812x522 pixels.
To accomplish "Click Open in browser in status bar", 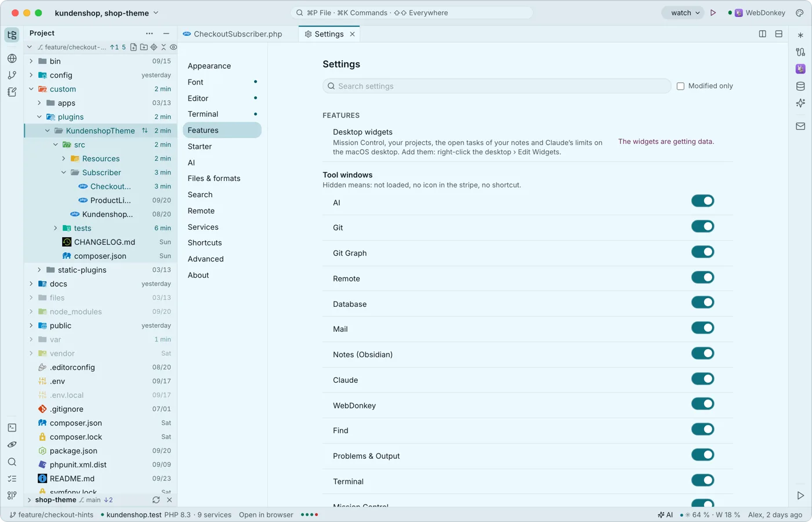I will click(x=266, y=515).
